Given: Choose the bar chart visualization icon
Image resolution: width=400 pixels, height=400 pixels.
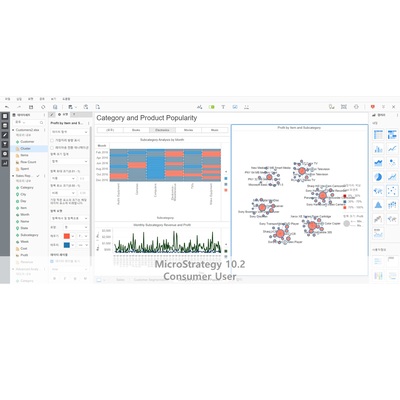Looking at the screenshot, I should [378, 149].
